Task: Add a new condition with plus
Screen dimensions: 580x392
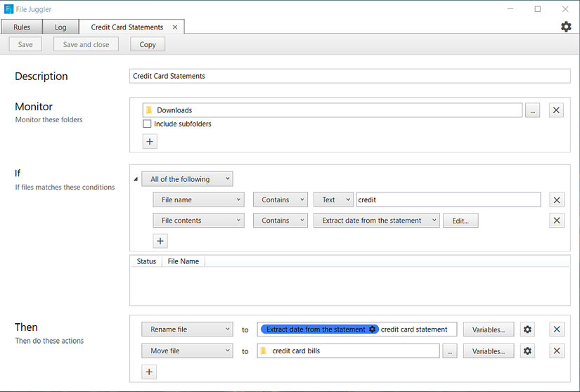Action: (160, 241)
